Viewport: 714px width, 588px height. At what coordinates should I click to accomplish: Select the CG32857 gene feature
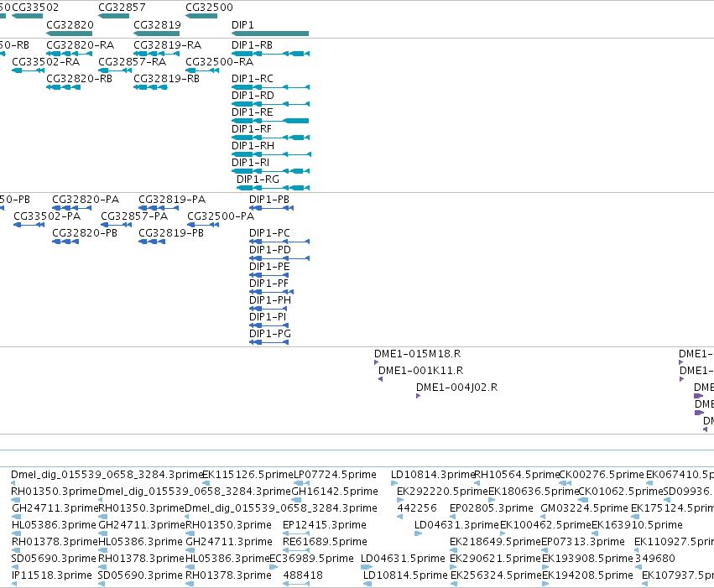(x=114, y=16)
